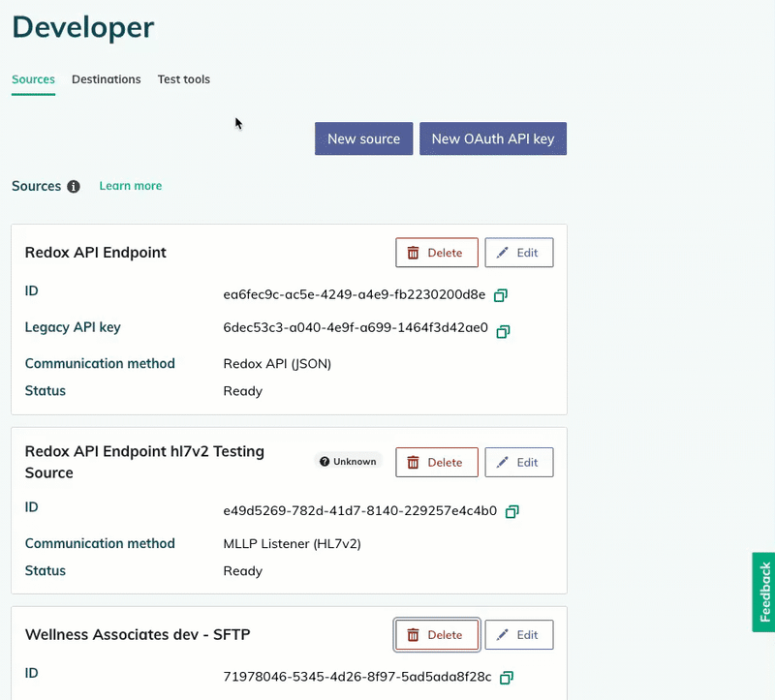Switch to the Sources tab
The image size is (775, 700).
[33, 79]
